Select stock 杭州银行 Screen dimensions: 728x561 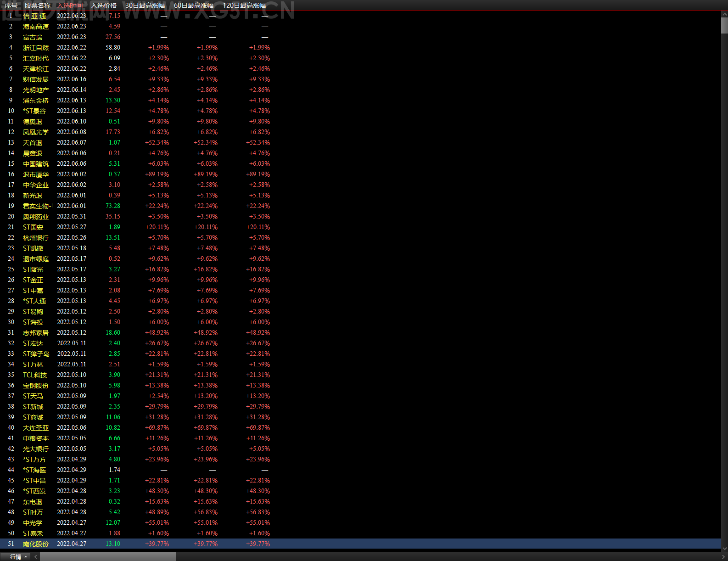(x=36, y=238)
